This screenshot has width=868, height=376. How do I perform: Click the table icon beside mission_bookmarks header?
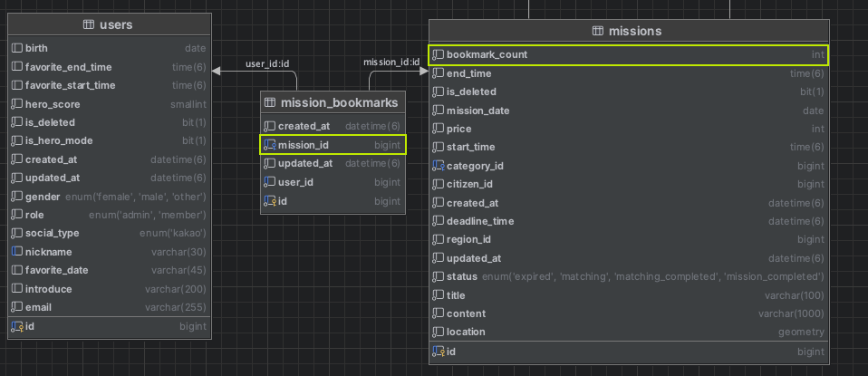coord(270,101)
